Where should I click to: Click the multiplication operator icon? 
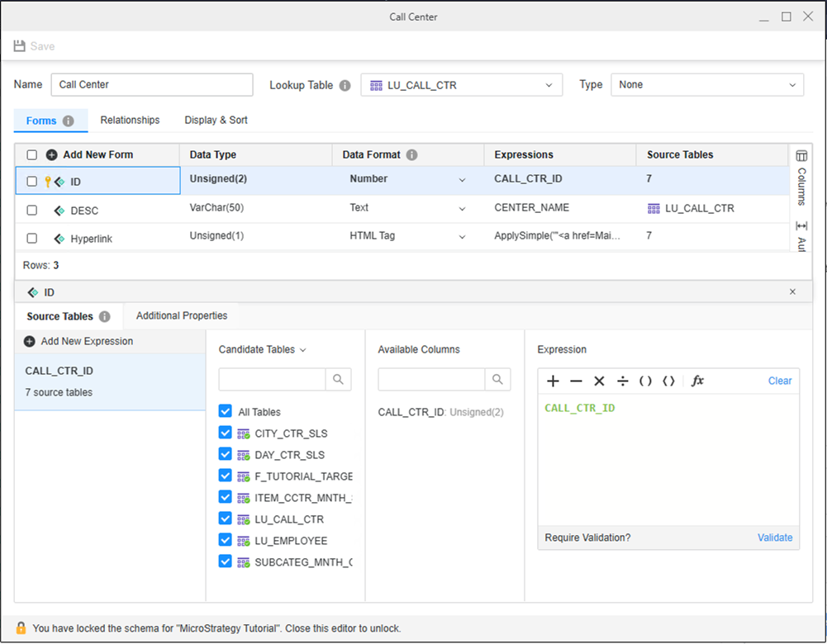tap(600, 381)
